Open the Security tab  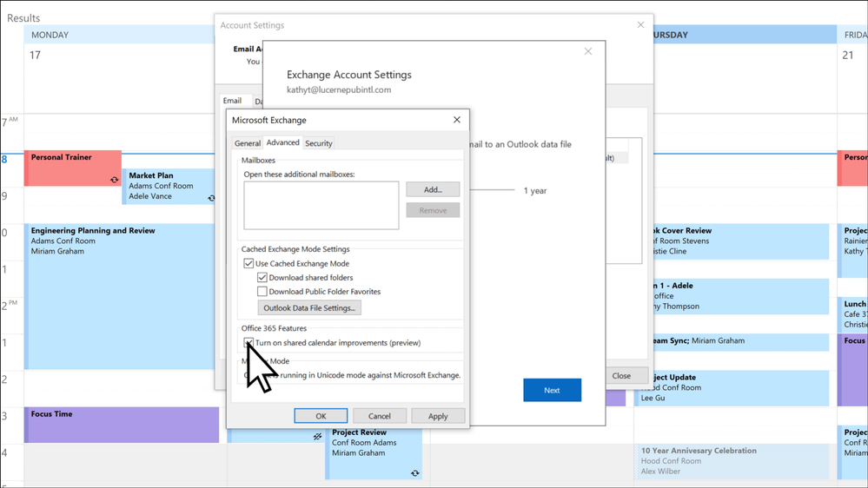318,143
